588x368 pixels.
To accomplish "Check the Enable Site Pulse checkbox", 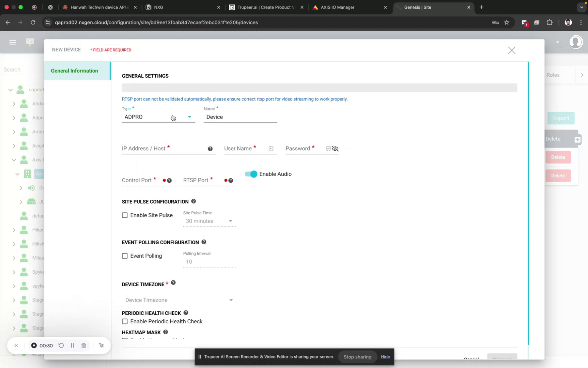I will [x=125, y=215].
